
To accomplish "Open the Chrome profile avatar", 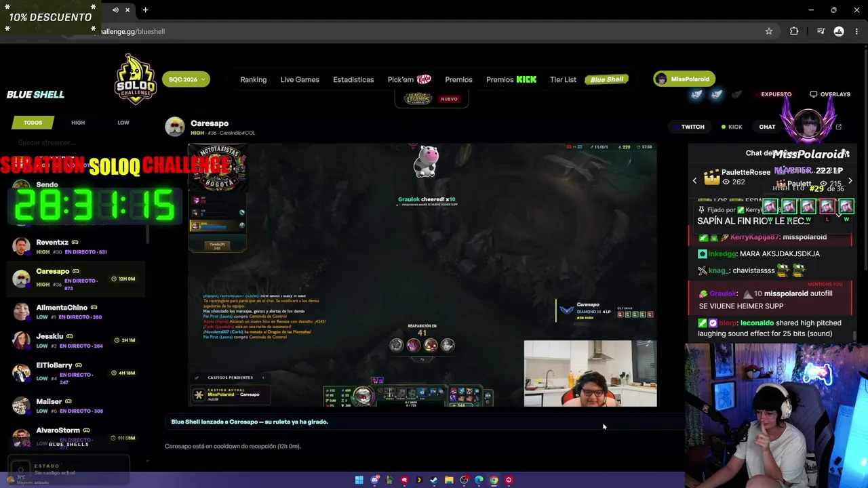I will point(839,31).
